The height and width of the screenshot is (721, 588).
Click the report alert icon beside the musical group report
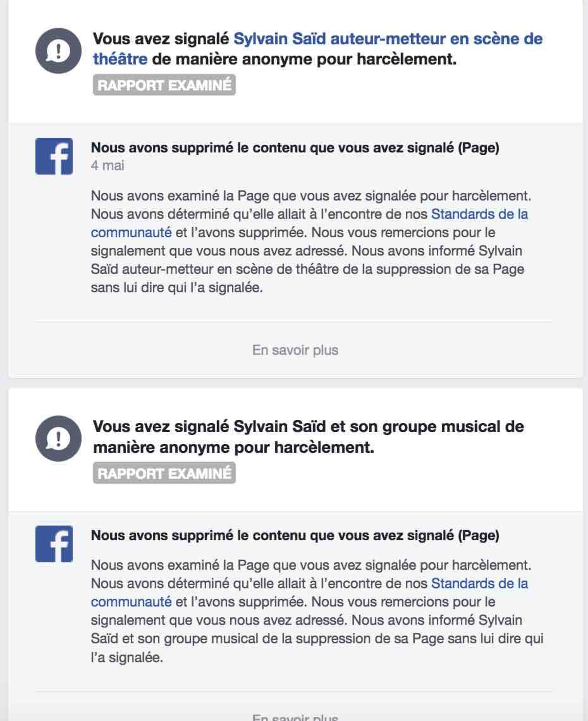pos(58,438)
